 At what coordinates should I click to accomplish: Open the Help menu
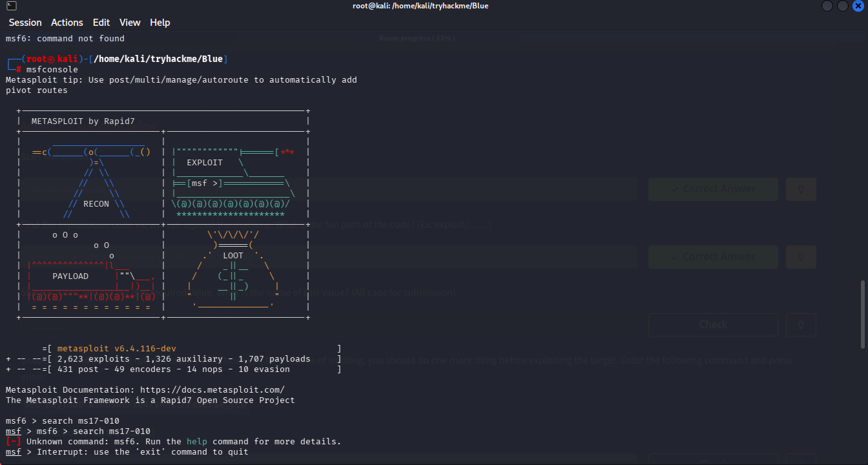(x=160, y=23)
